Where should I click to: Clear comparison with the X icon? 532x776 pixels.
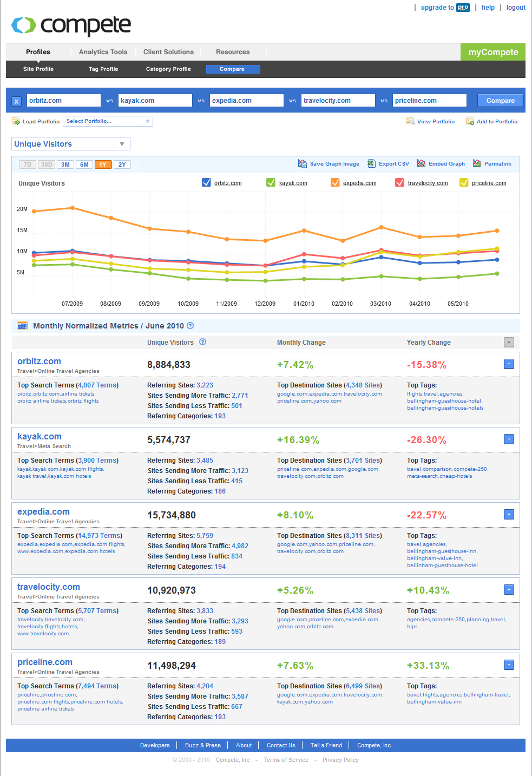point(16,101)
